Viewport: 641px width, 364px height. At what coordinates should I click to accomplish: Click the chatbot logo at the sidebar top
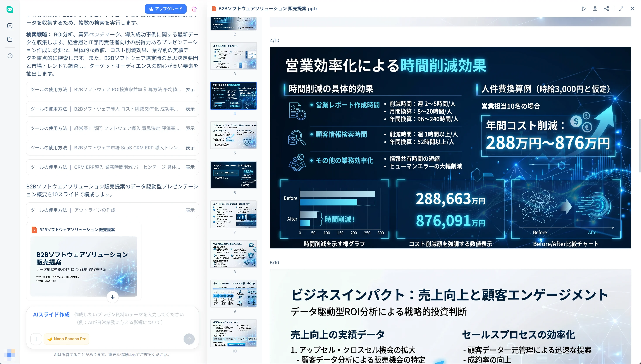(10, 10)
